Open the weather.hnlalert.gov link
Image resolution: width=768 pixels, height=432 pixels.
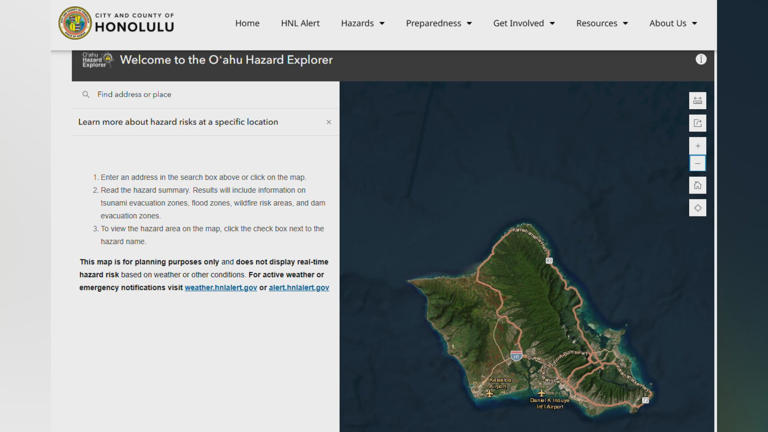click(221, 288)
